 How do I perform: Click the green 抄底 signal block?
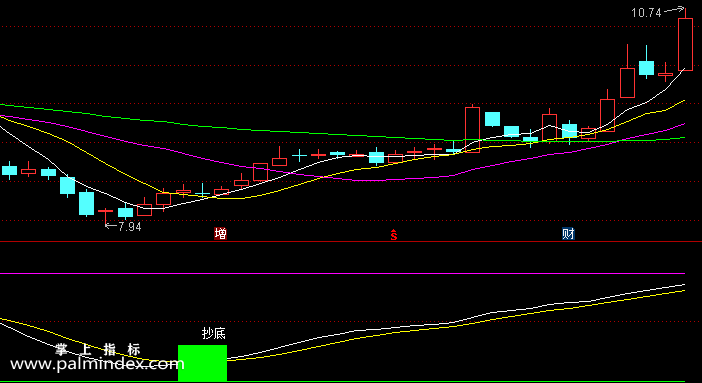pos(202,363)
